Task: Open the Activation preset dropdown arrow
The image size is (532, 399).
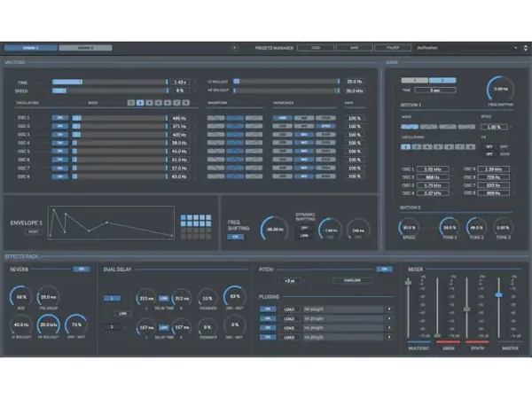Action: [x=515, y=48]
